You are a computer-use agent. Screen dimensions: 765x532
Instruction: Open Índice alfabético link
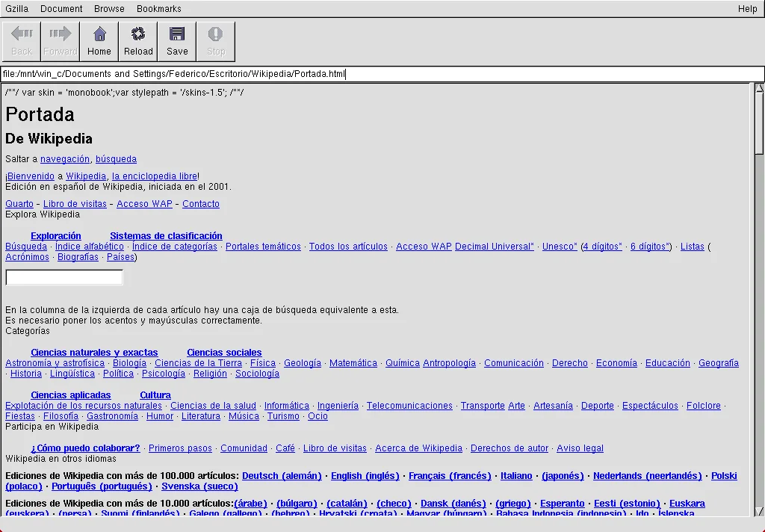click(90, 247)
